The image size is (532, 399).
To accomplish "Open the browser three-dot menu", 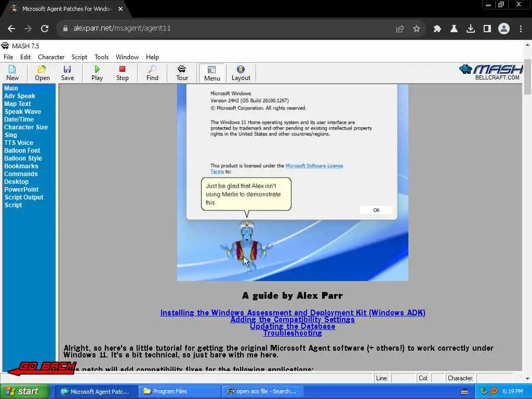I will 521,29.
